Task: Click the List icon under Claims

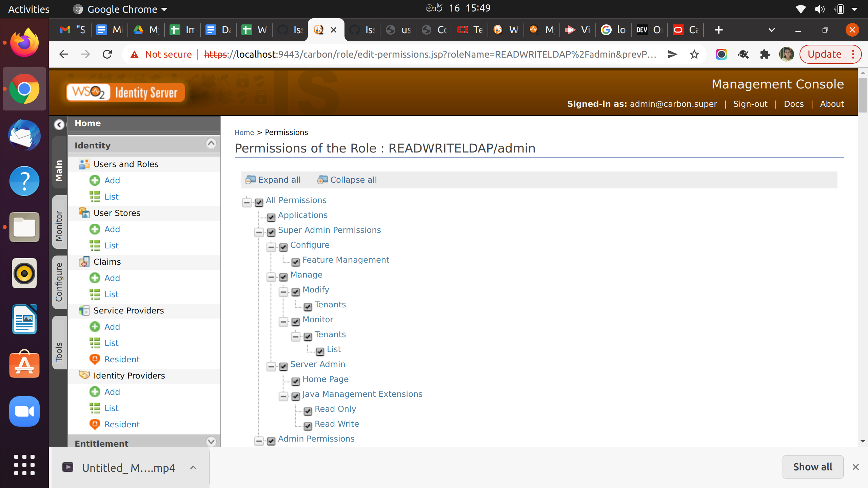Action: (x=95, y=294)
